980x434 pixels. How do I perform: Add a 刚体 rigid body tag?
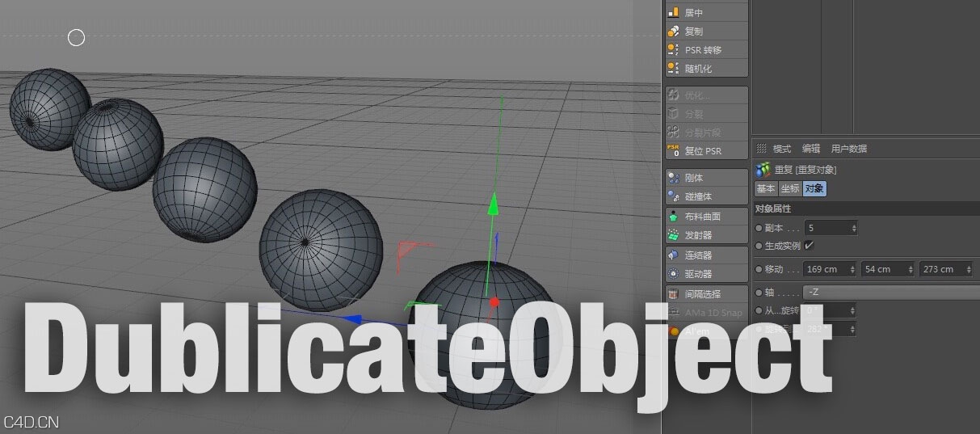tap(706, 177)
